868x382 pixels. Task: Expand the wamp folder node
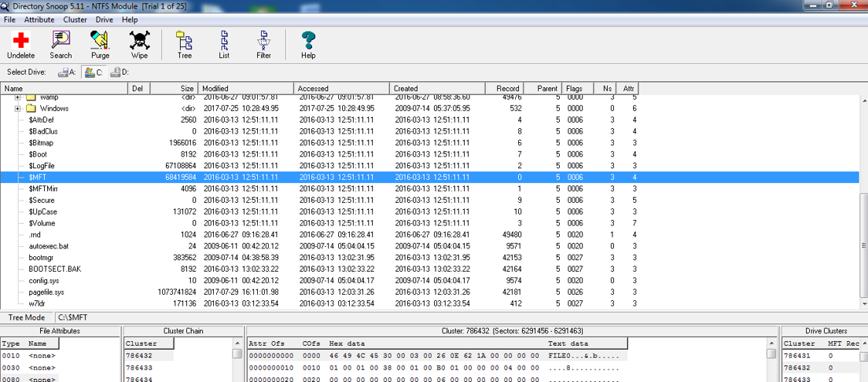tap(17, 98)
